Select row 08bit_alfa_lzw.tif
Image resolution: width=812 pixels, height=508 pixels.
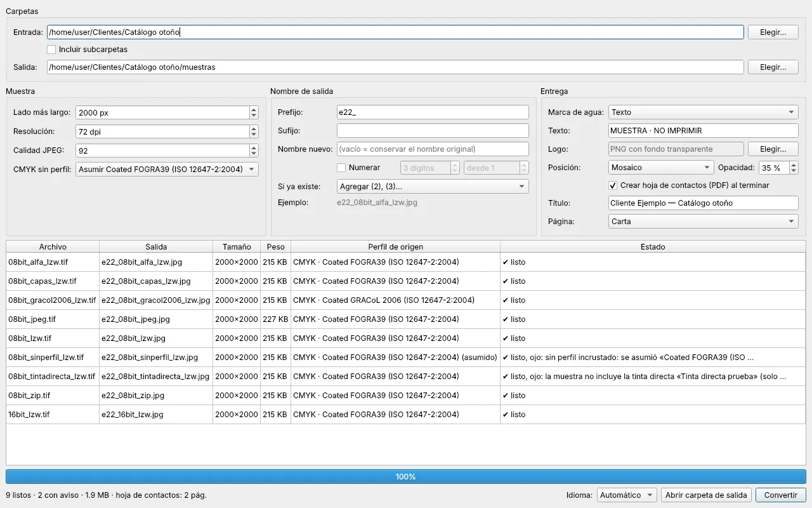pyautogui.click(x=406, y=262)
